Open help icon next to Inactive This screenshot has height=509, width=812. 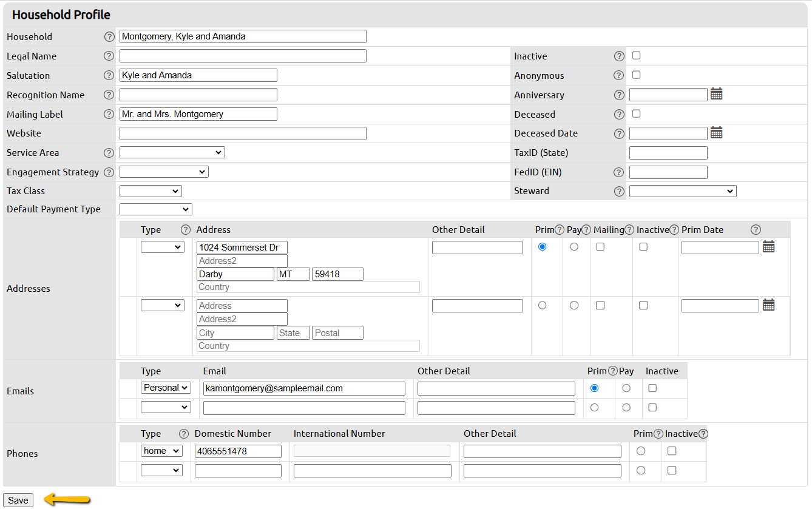[x=619, y=56]
